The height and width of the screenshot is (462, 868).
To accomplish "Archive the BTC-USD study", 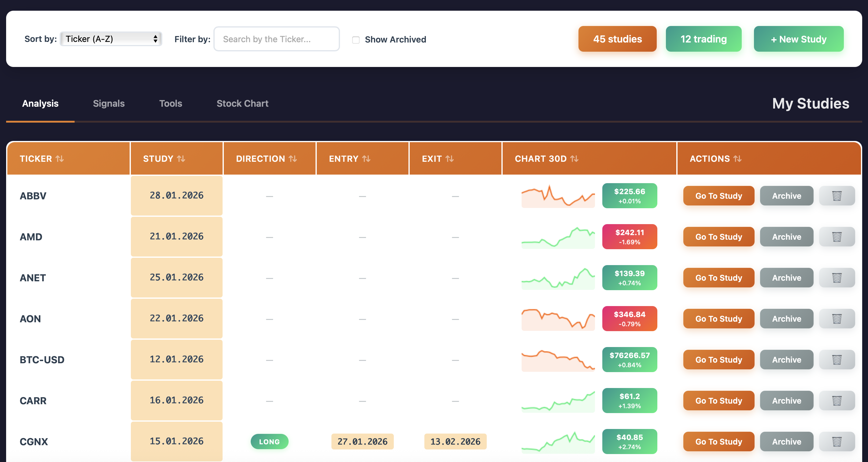I will [786, 360].
